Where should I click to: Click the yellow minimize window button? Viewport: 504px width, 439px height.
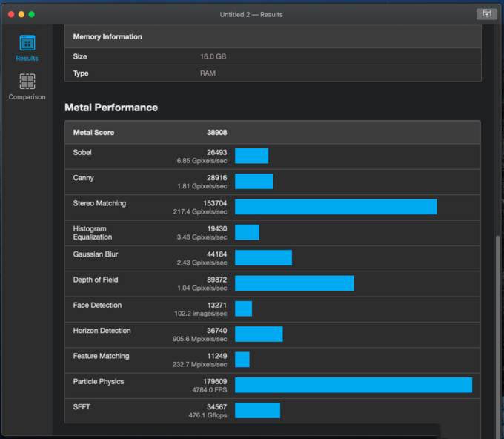click(x=21, y=14)
